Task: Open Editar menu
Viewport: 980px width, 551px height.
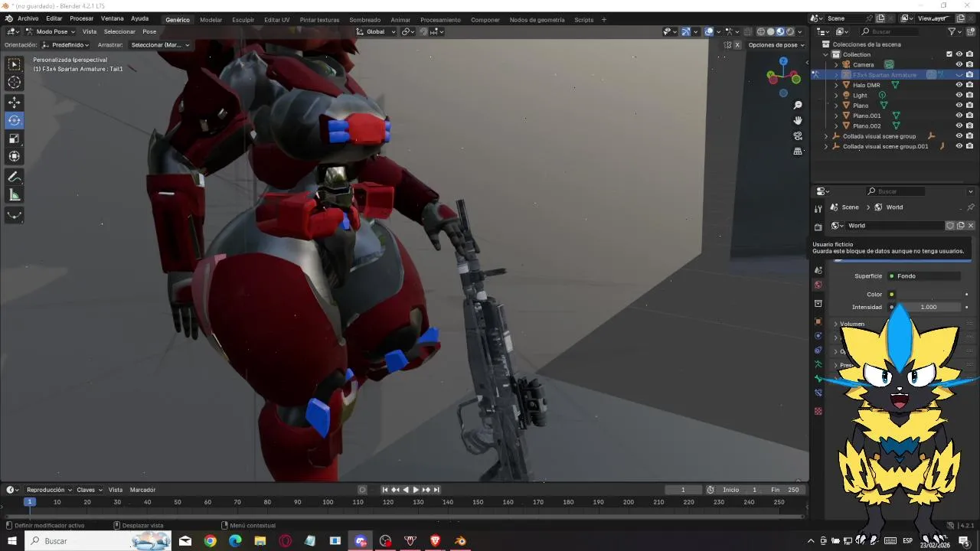Action: click(54, 18)
